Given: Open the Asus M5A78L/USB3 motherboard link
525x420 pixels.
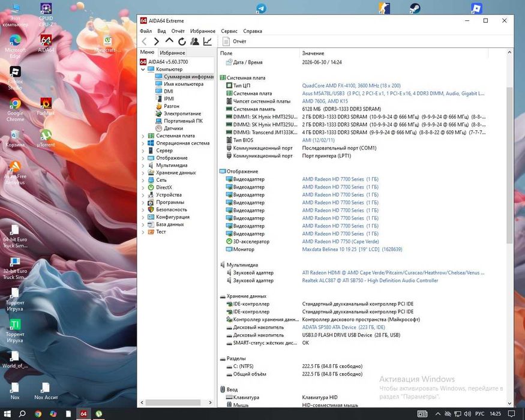Looking at the screenshot, I should 394,94.
